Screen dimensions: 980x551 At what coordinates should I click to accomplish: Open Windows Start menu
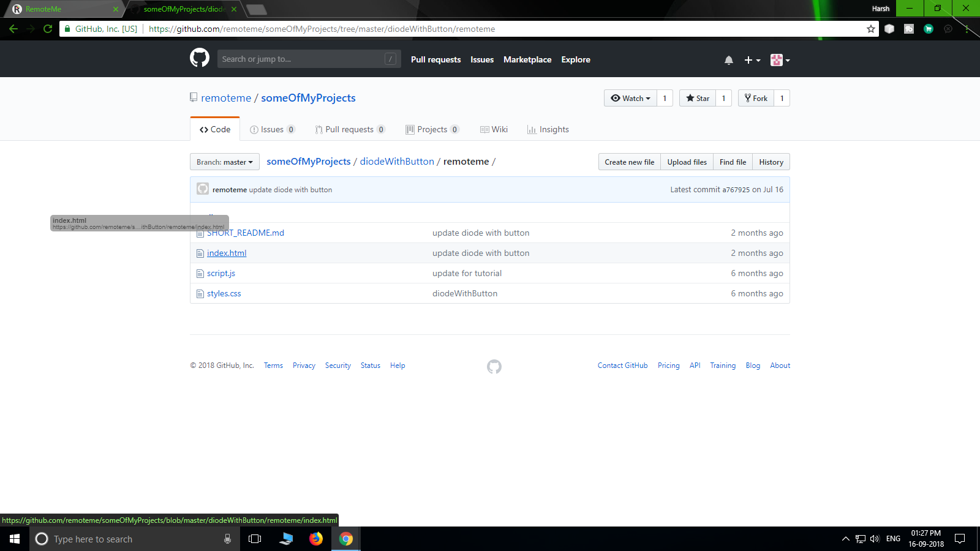15,539
